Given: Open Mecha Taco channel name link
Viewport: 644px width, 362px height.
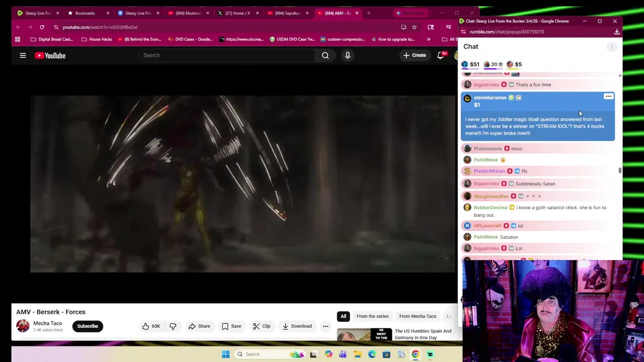Looking at the screenshot, I should [x=47, y=323].
